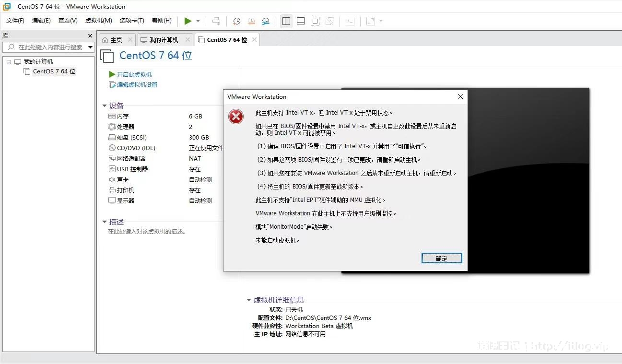The width and height of the screenshot is (622, 364).
Task: Click the 显示器 display device icon
Action: point(112,200)
